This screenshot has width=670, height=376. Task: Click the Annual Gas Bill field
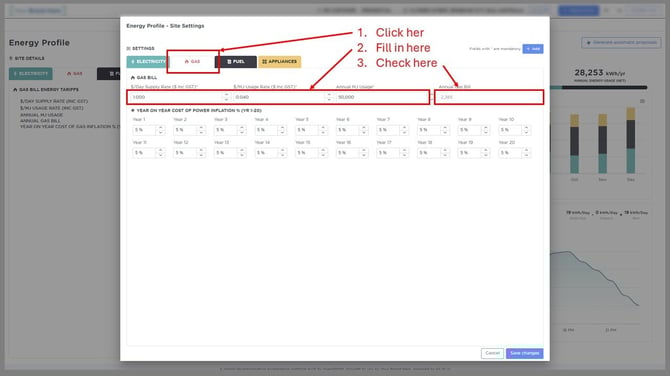coord(489,97)
